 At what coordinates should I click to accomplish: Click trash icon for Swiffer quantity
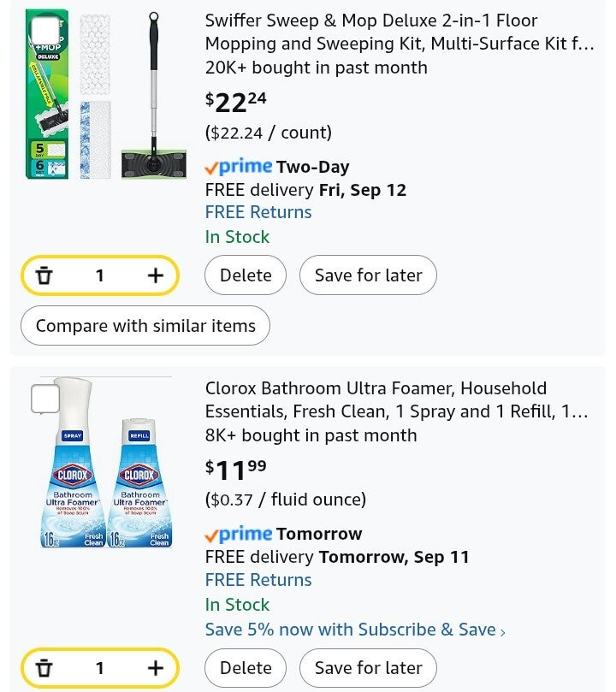tap(44, 275)
